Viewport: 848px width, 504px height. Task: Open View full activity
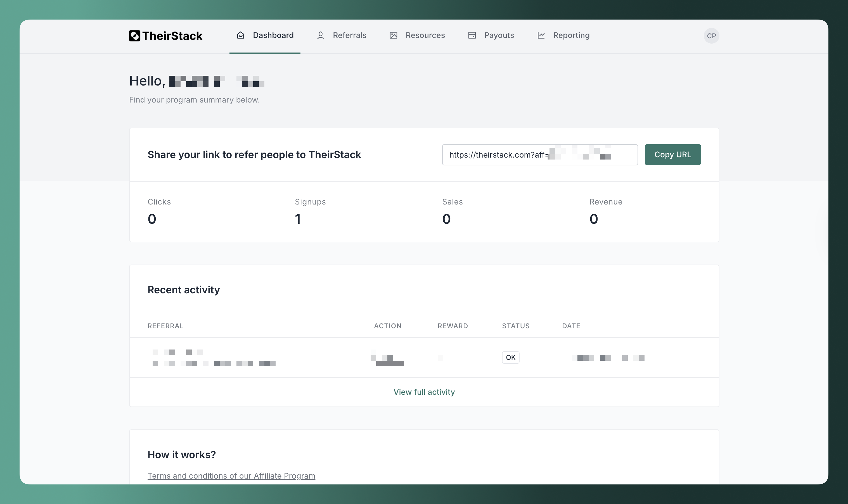424,392
